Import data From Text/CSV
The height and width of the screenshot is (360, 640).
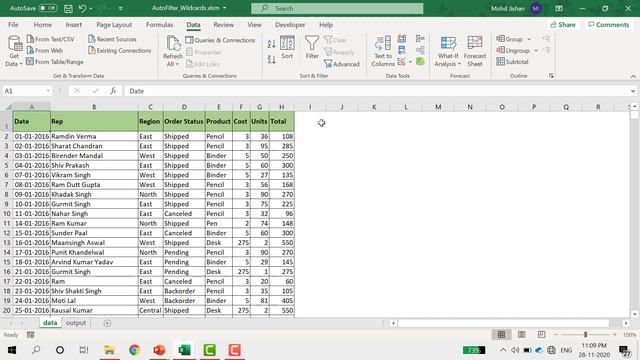point(51,39)
